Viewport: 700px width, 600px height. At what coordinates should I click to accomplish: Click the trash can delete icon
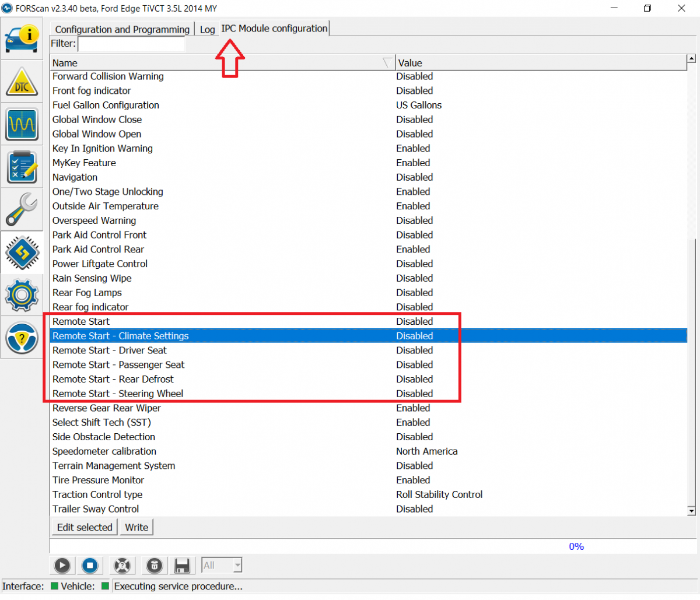(x=154, y=565)
